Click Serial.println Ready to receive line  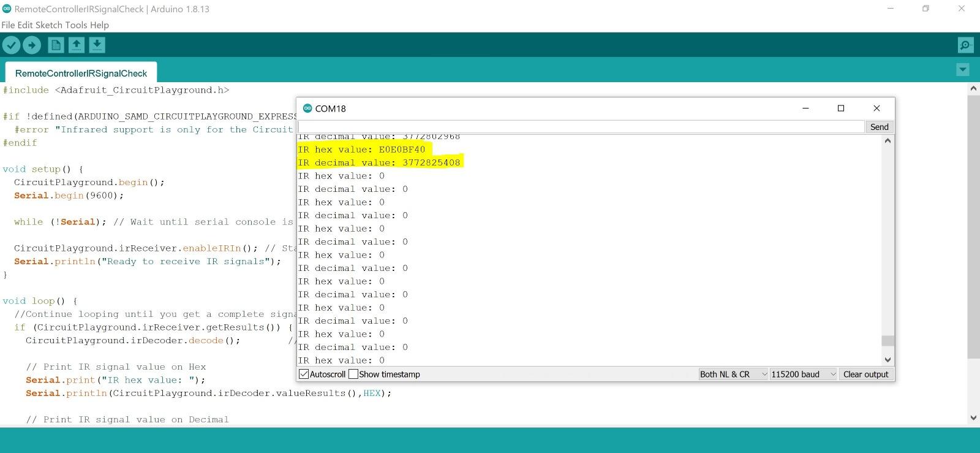(x=147, y=261)
